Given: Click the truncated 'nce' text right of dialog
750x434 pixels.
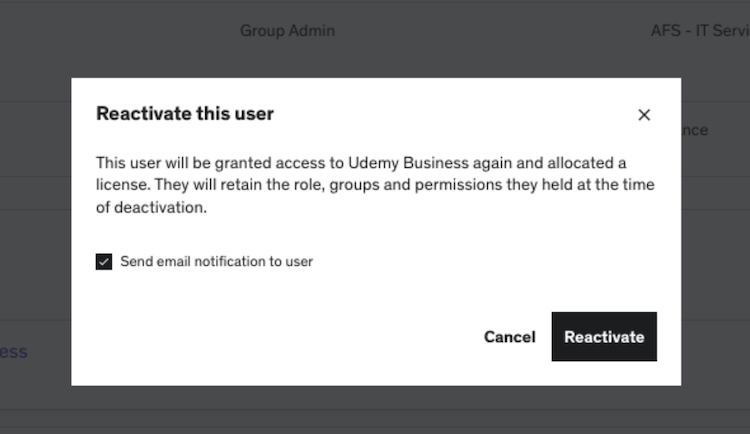Looking at the screenshot, I should click(x=695, y=130).
